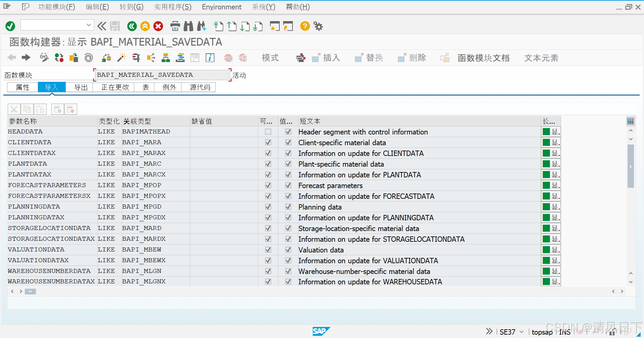The height and width of the screenshot is (338, 644).
Task: Click the Activate magic wand icon
Action: tap(121, 58)
